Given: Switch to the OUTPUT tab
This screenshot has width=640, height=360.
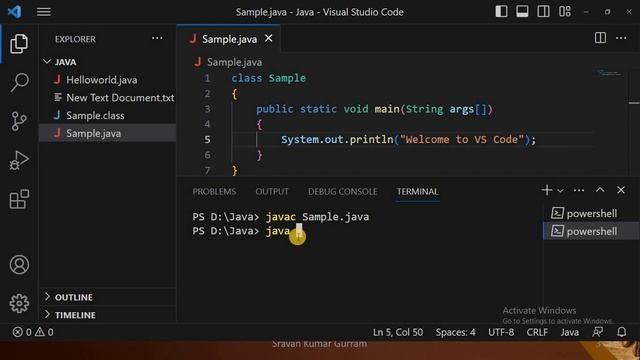Looking at the screenshot, I should (x=272, y=191).
